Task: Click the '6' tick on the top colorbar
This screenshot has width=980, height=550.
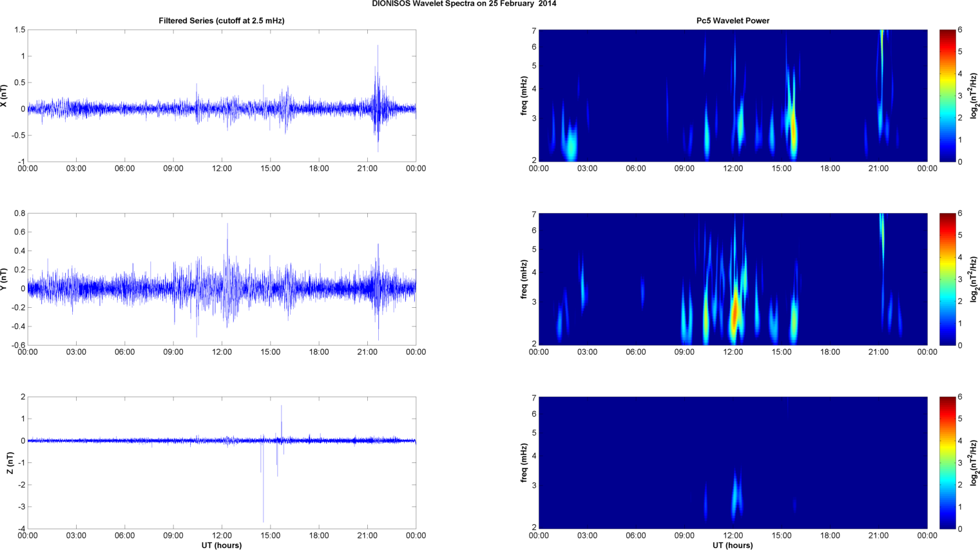Action: click(960, 30)
